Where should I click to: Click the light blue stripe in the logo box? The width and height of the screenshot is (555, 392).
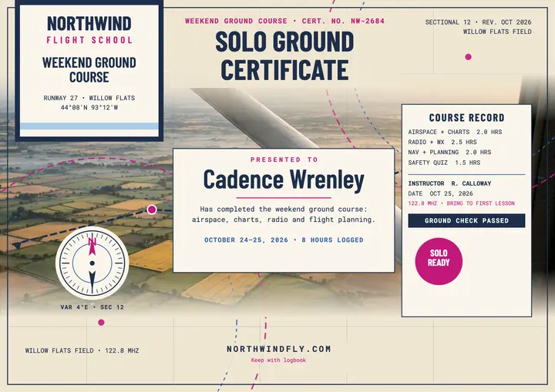[x=89, y=126]
